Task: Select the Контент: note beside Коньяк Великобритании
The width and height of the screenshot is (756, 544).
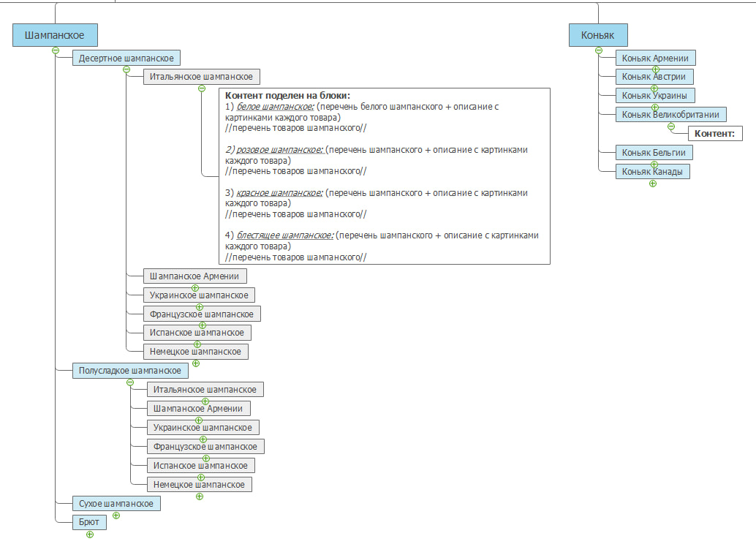Action: click(x=715, y=134)
